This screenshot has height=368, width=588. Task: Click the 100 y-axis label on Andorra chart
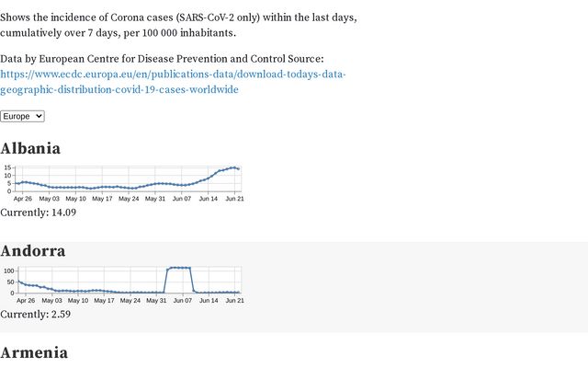coord(9,271)
